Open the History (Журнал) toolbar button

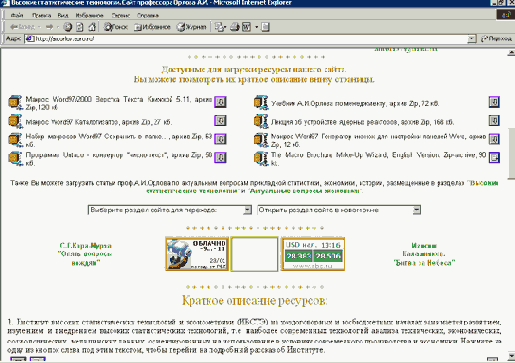click(x=191, y=27)
